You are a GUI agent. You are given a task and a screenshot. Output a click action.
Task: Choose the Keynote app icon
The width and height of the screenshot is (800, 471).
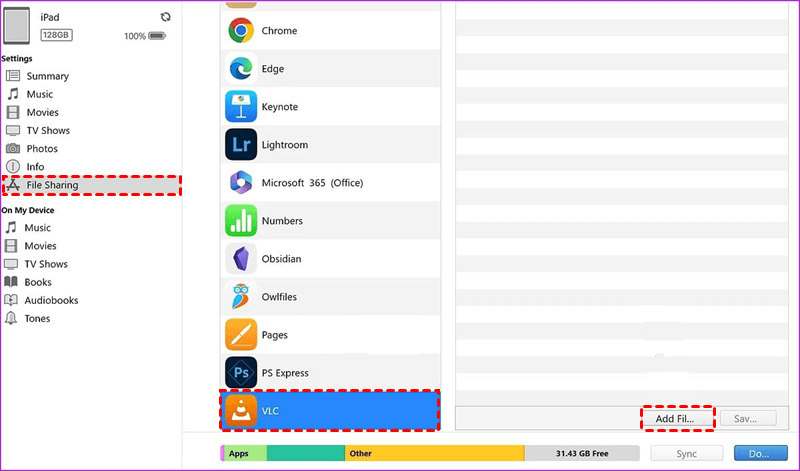point(241,107)
